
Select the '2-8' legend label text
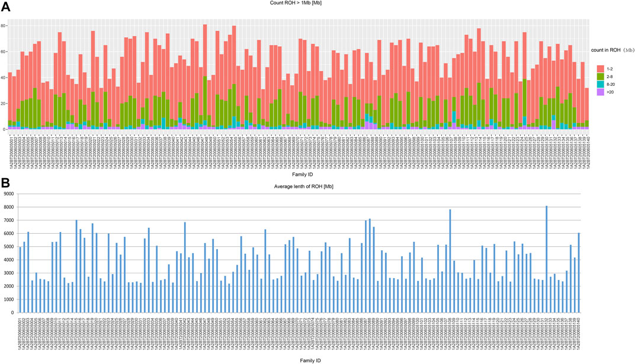pos(610,77)
